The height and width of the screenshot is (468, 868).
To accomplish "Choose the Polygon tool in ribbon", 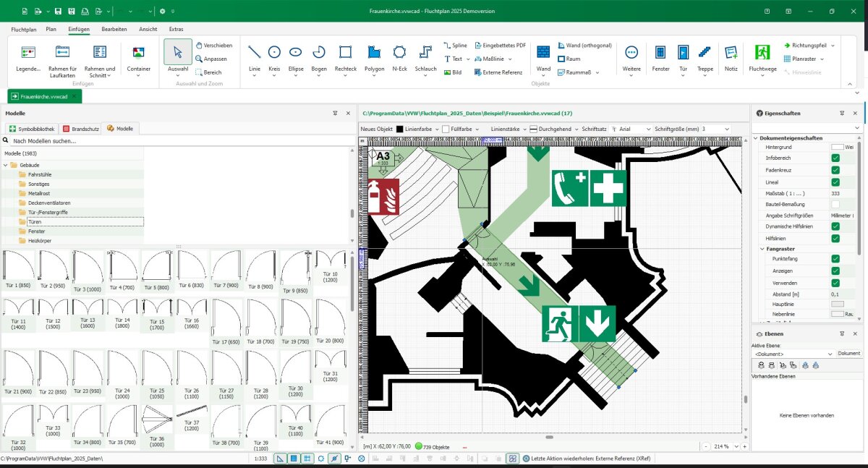I will coord(374,58).
